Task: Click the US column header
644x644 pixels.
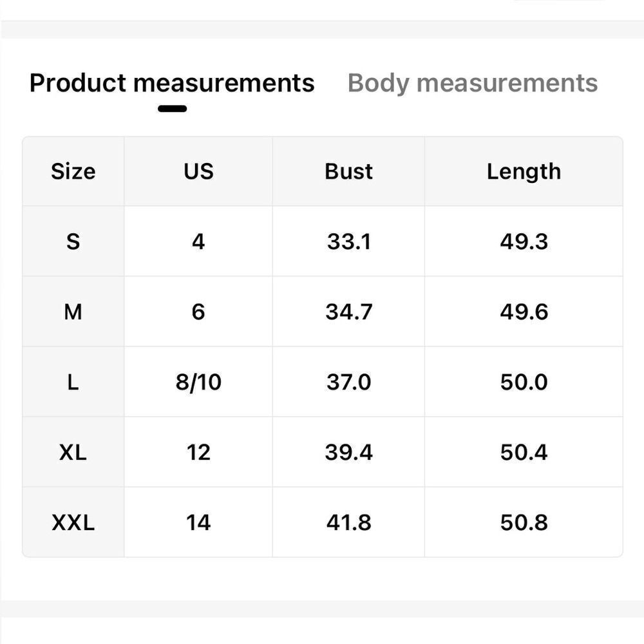Action: click(198, 171)
